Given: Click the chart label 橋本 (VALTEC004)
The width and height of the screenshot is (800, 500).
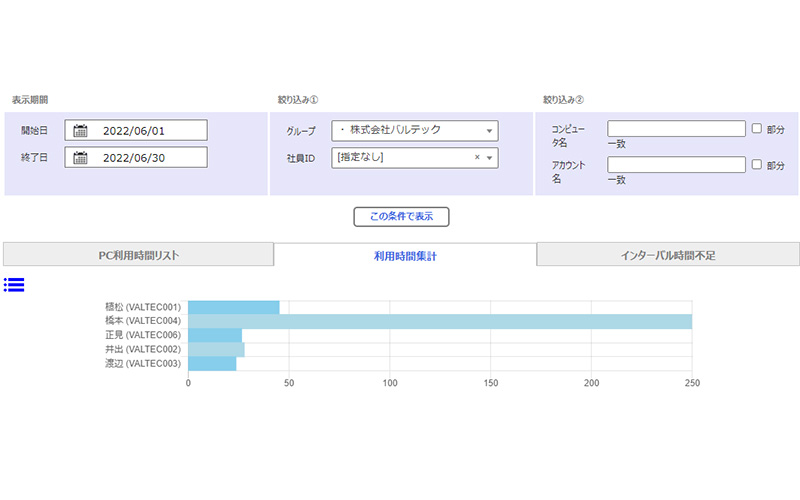Looking at the screenshot, I should coord(143,320).
